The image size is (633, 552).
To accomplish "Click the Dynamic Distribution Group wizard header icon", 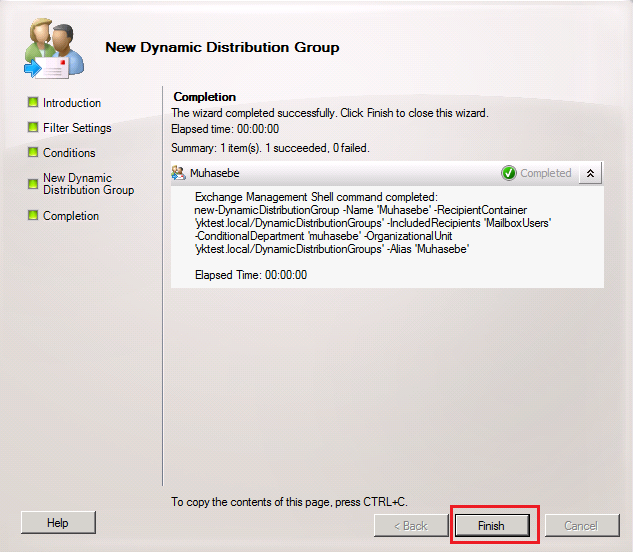I will click(x=48, y=48).
